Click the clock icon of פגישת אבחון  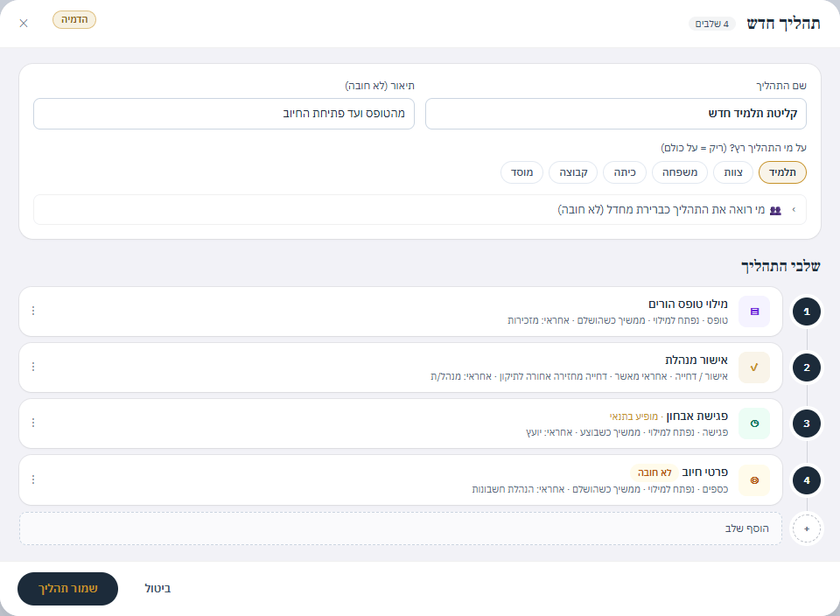[x=754, y=423]
